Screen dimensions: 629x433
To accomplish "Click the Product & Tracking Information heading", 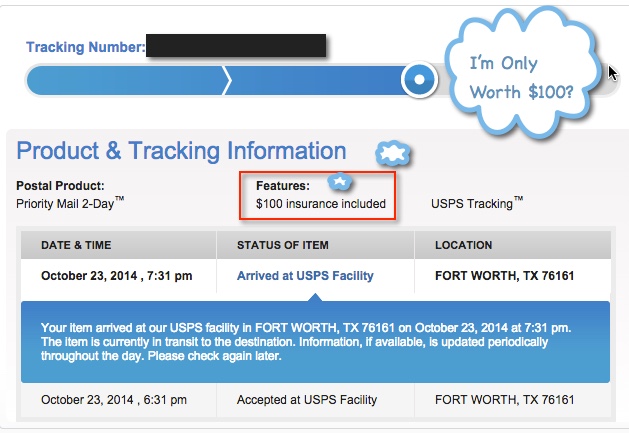I will coord(181,151).
